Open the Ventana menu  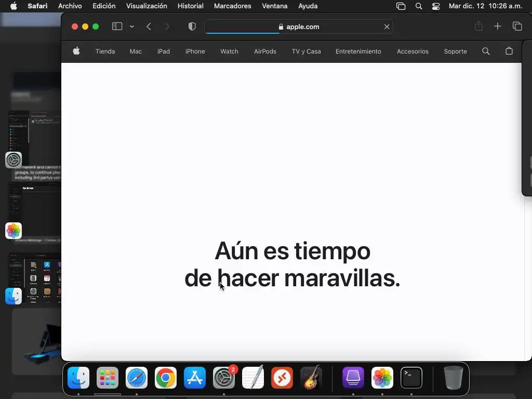(274, 6)
